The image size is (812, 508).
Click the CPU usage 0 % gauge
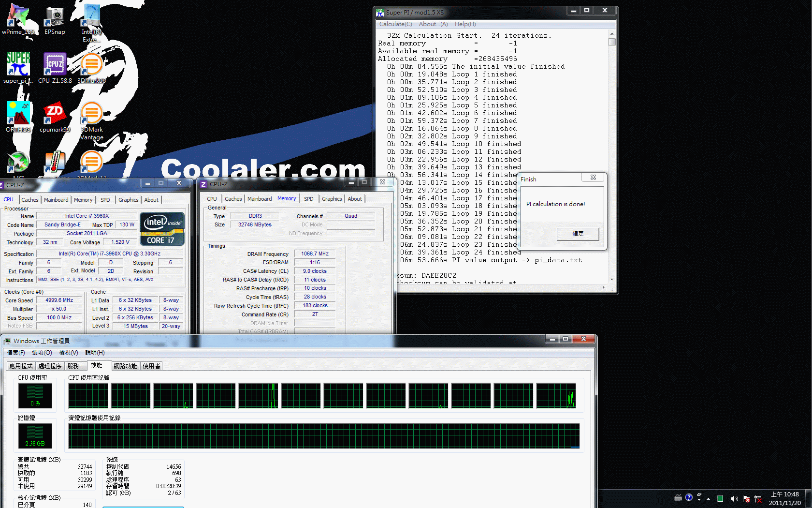35,395
